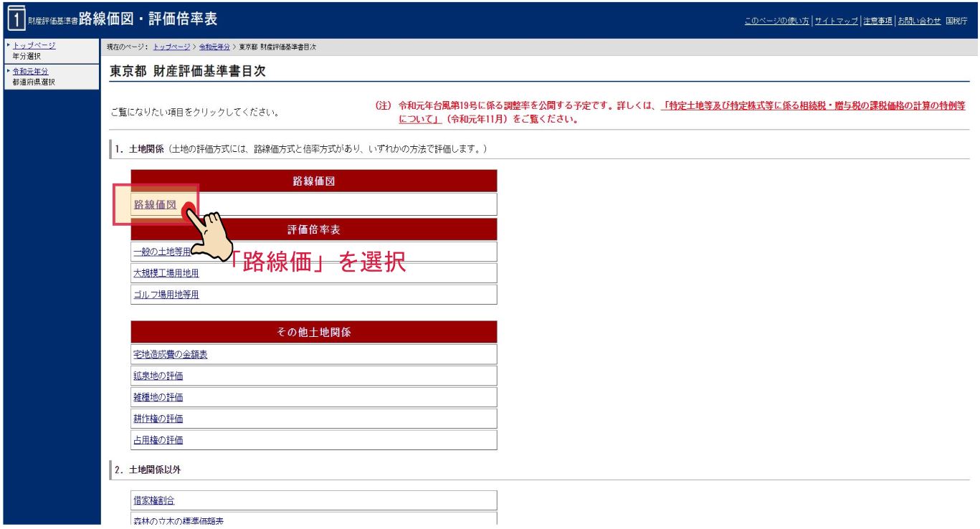Image resolution: width=980 pixels, height=529 pixels.
Task: Click 国税庁 in the header
Action: click(x=957, y=21)
